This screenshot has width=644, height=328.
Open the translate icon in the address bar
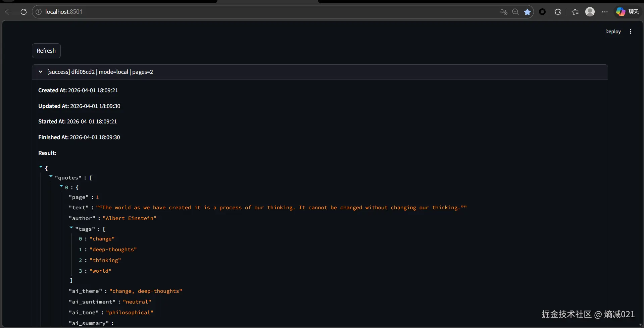pyautogui.click(x=503, y=11)
